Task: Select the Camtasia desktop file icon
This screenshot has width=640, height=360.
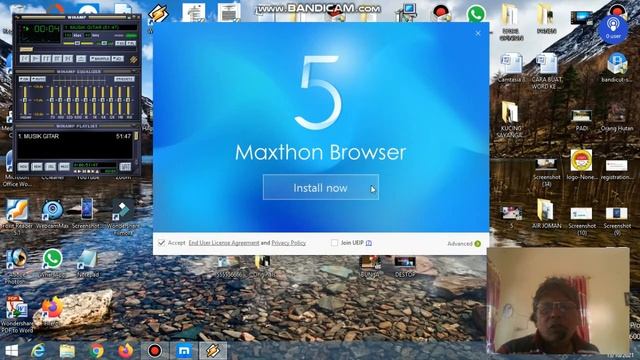Action: click(511, 67)
